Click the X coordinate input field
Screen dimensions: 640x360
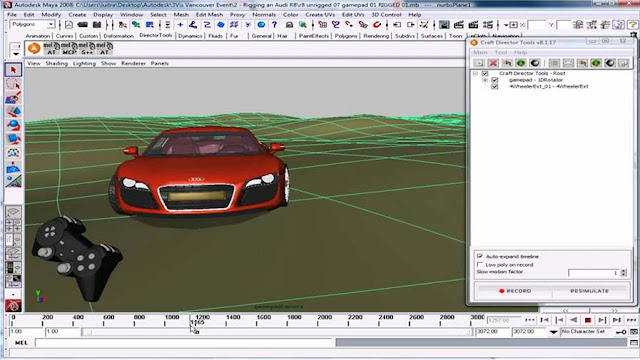pyautogui.click(x=537, y=25)
